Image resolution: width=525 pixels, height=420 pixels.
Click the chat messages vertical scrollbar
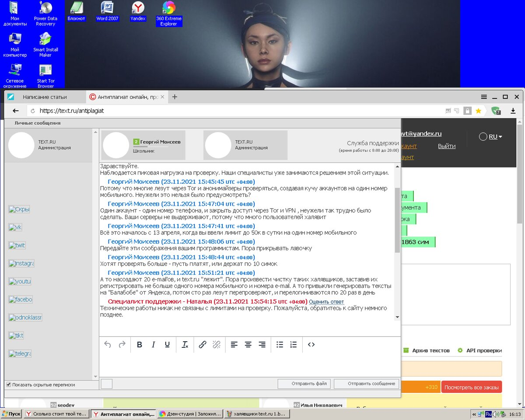coord(397,221)
